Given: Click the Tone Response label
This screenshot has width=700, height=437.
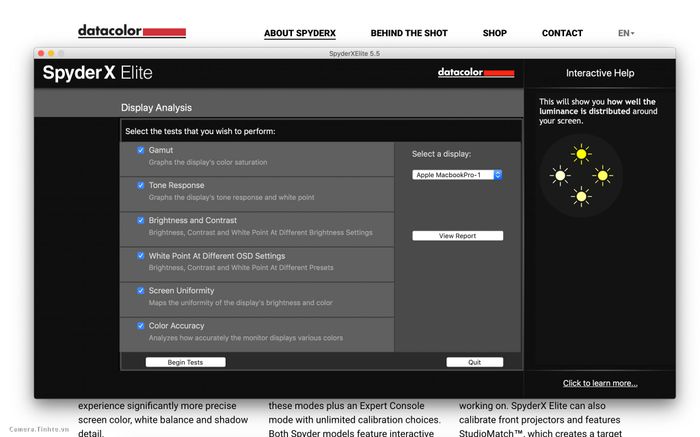Looking at the screenshot, I should (x=176, y=185).
